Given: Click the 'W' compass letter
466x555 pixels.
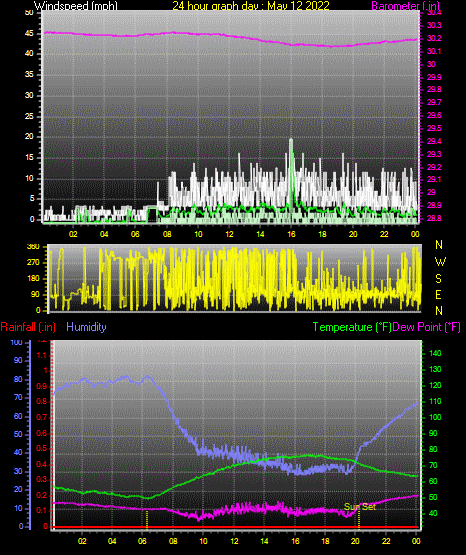Looking at the screenshot, I should [x=440, y=262].
